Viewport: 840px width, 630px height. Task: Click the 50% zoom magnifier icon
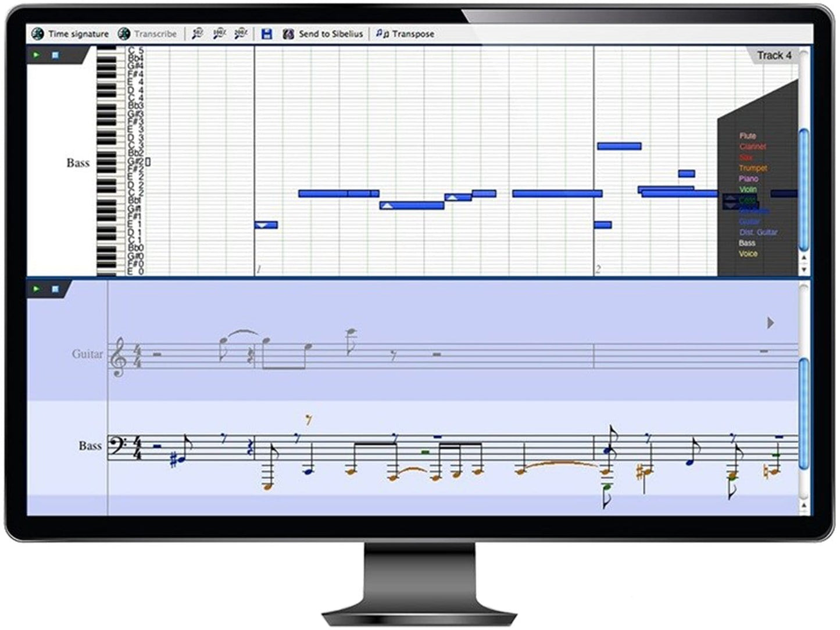point(198,34)
